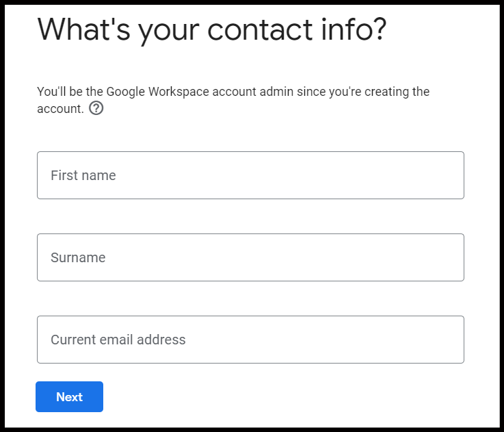This screenshot has height=432, width=504.
Task: Click the "First name" placeholder label
Action: click(x=83, y=175)
